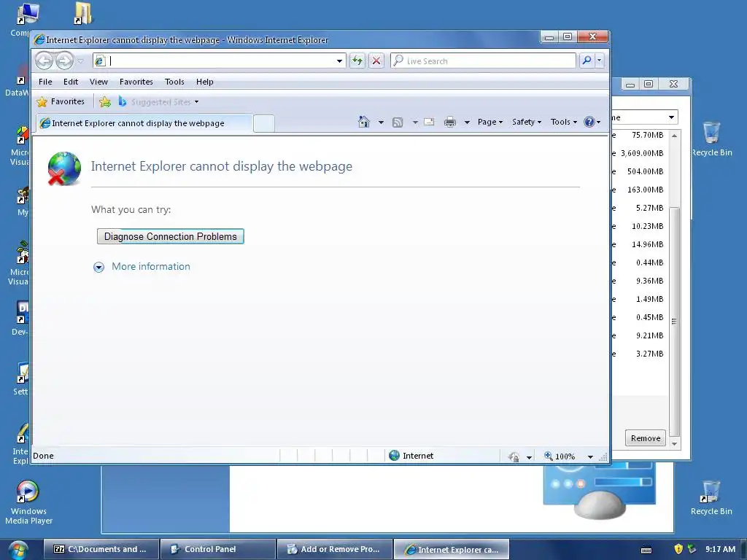
Task: Select the 163.00MB program entry
Action: pyautogui.click(x=638, y=190)
